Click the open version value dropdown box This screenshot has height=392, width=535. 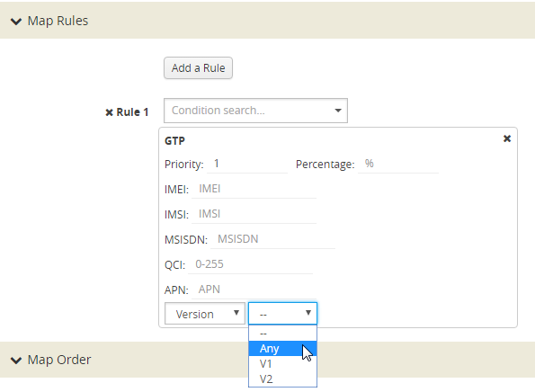pyautogui.click(x=283, y=314)
